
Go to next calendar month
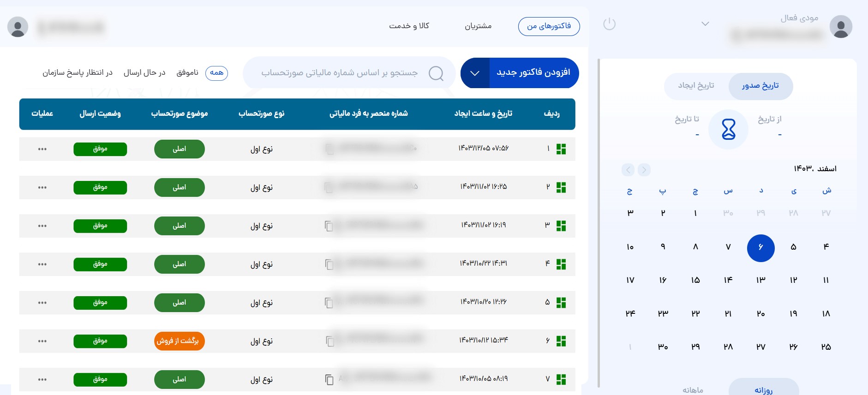pyautogui.click(x=628, y=170)
